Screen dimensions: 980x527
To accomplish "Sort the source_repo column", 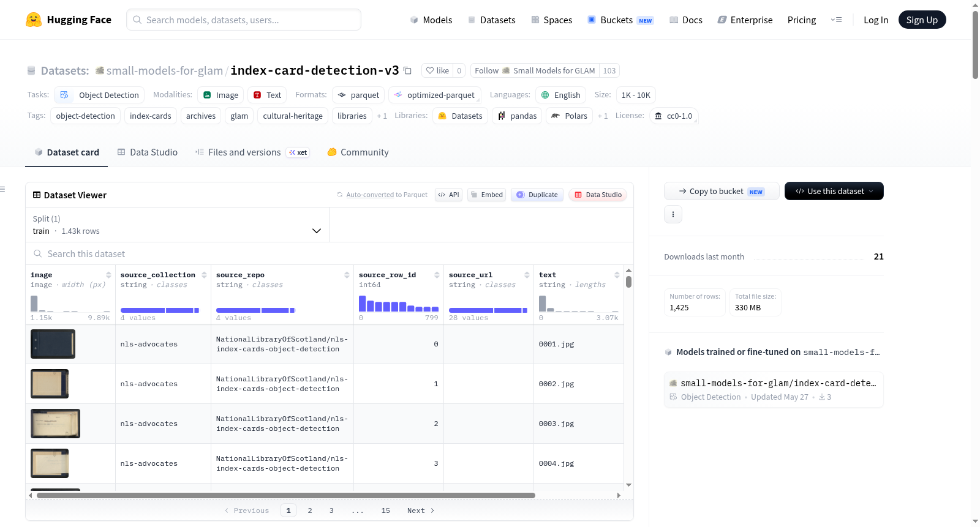I will pos(347,275).
